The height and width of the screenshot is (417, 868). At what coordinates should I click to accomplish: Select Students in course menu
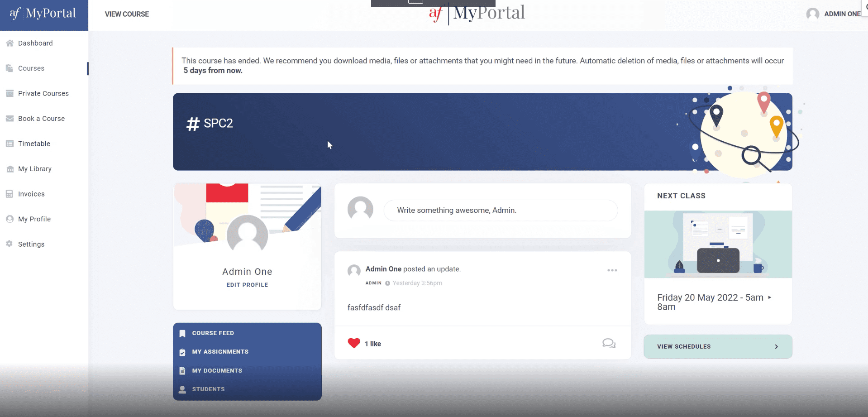point(208,389)
